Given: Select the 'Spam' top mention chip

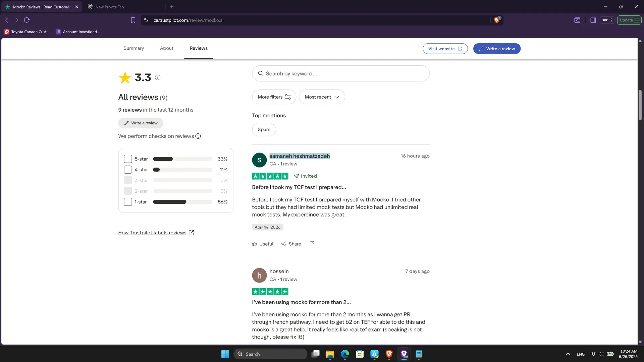Looking at the screenshot, I should [264, 129].
